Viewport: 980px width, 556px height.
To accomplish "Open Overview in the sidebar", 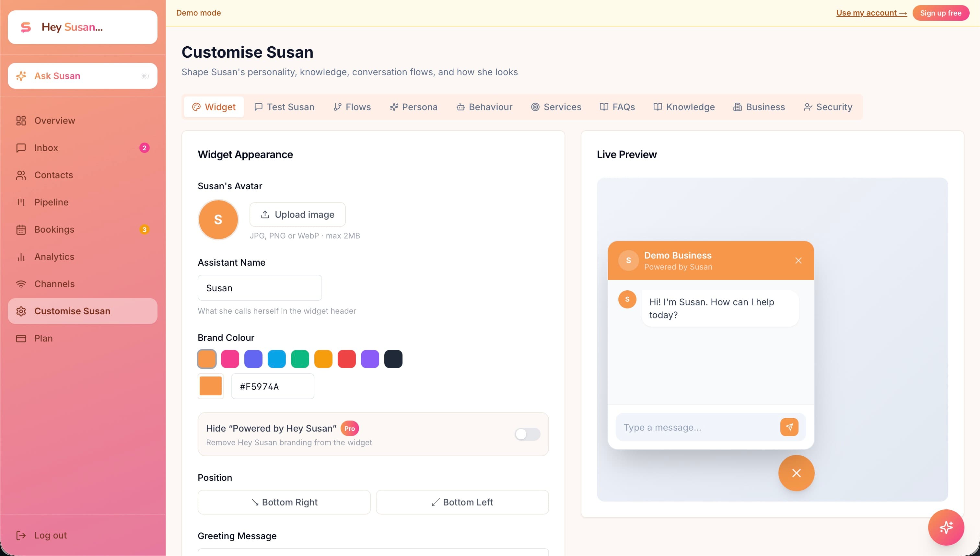I will pyautogui.click(x=83, y=121).
